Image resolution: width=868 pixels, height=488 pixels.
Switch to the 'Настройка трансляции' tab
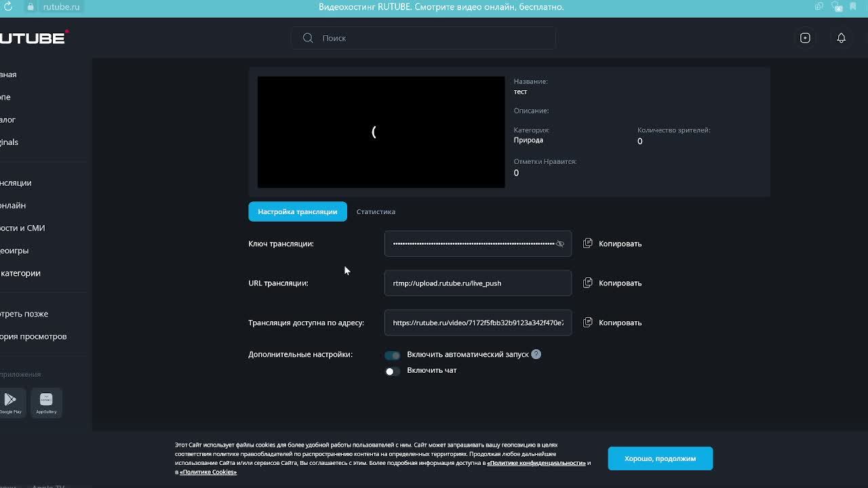(x=298, y=211)
